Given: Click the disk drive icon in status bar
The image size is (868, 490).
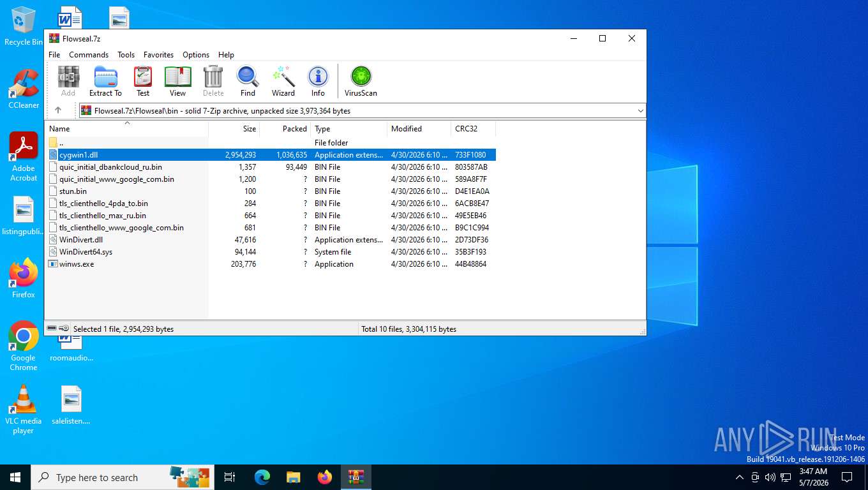Looking at the screenshot, I should (52, 328).
